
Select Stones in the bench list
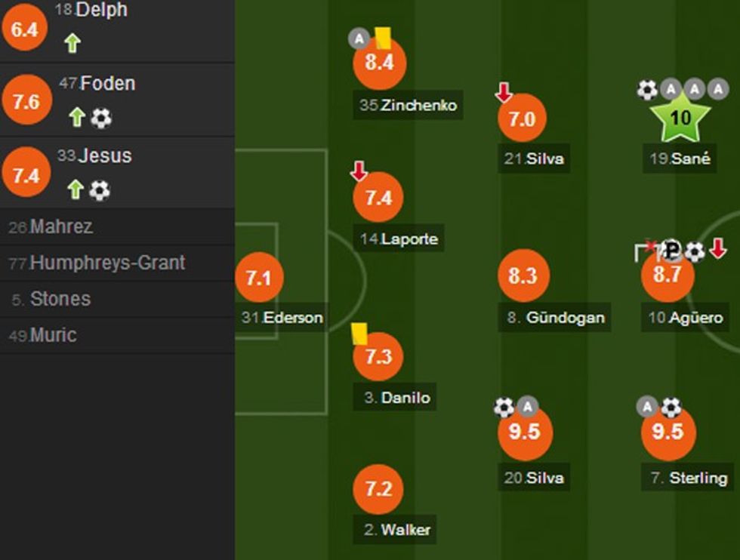[x=60, y=299]
